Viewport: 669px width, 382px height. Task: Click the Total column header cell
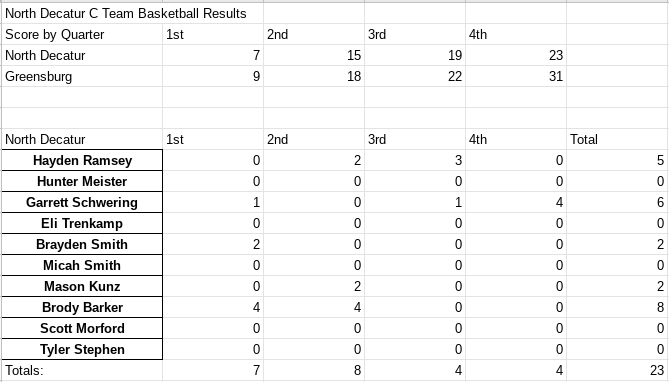617,139
